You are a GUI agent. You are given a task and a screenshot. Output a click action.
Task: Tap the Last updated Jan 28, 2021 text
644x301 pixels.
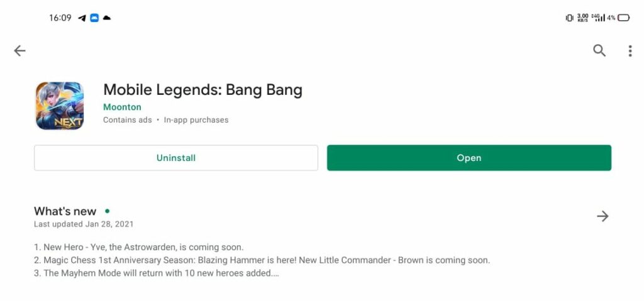(x=84, y=224)
